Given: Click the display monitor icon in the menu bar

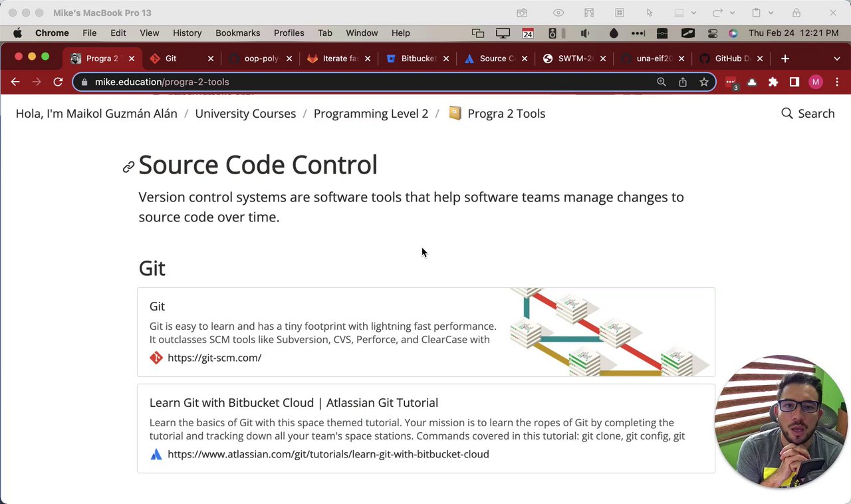Looking at the screenshot, I should pos(503,33).
